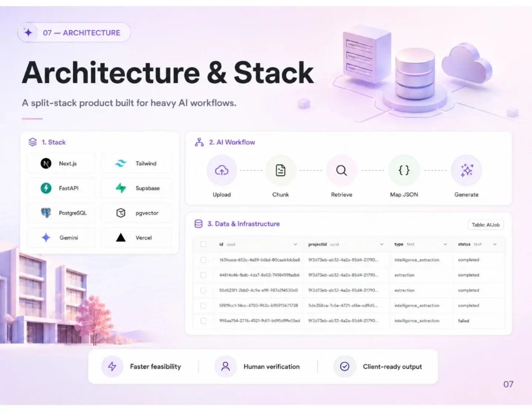This screenshot has width=532, height=411.
Task: Click the Upload cloud icon
Action: click(222, 170)
